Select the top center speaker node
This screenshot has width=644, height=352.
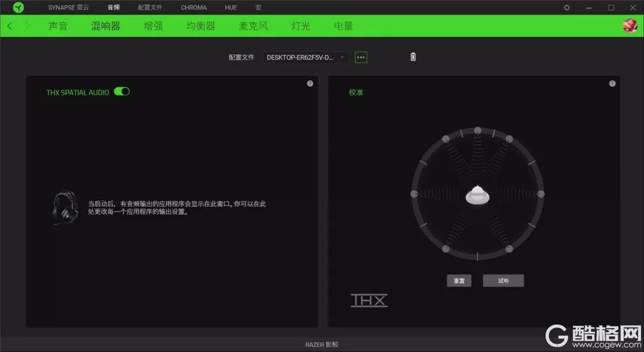coord(477,131)
